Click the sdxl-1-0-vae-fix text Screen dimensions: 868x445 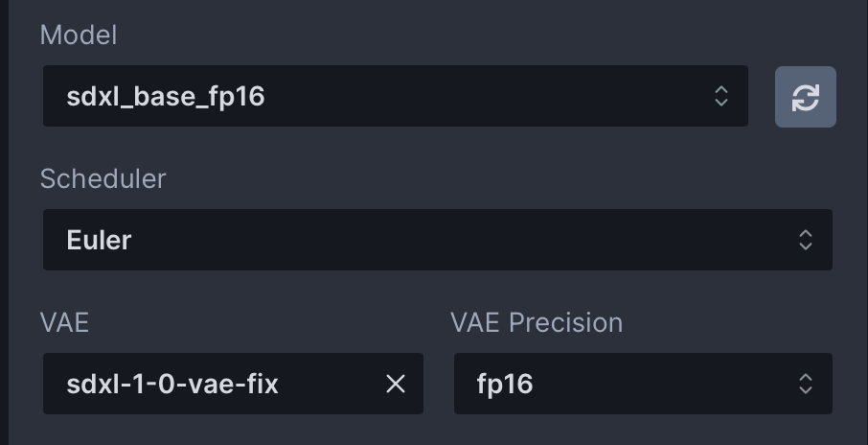172,385
